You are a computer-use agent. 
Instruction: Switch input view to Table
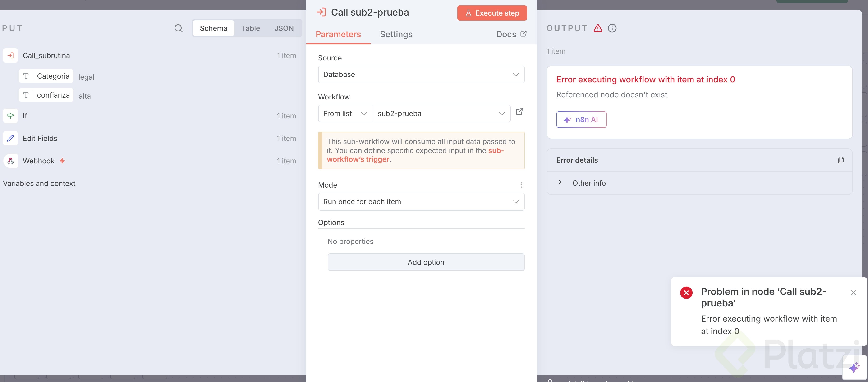(250, 28)
